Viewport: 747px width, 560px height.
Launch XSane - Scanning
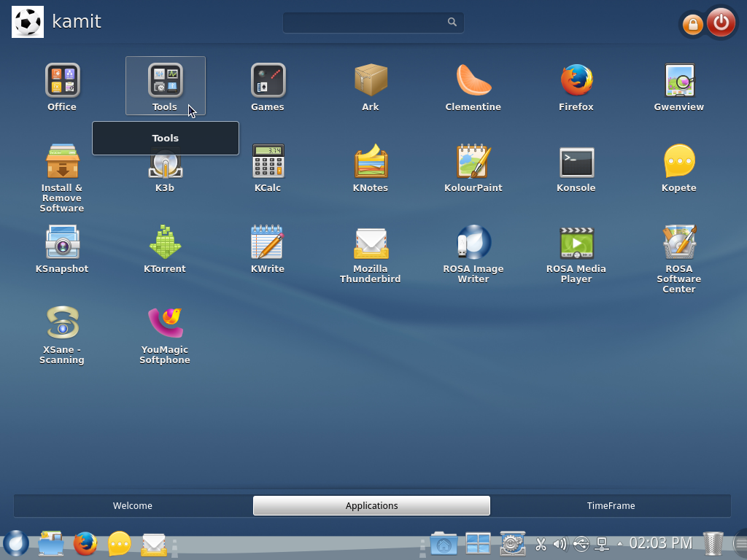click(x=63, y=335)
